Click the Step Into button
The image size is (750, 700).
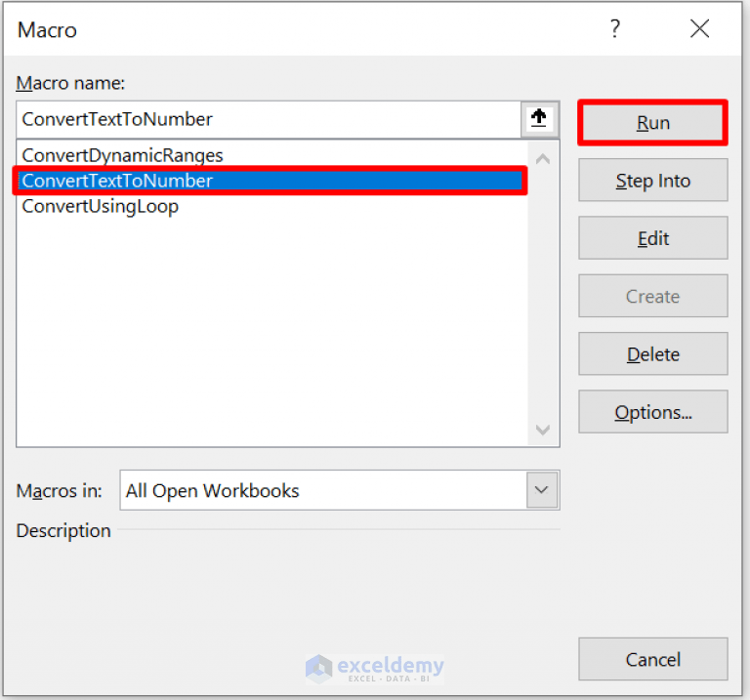[x=653, y=181]
